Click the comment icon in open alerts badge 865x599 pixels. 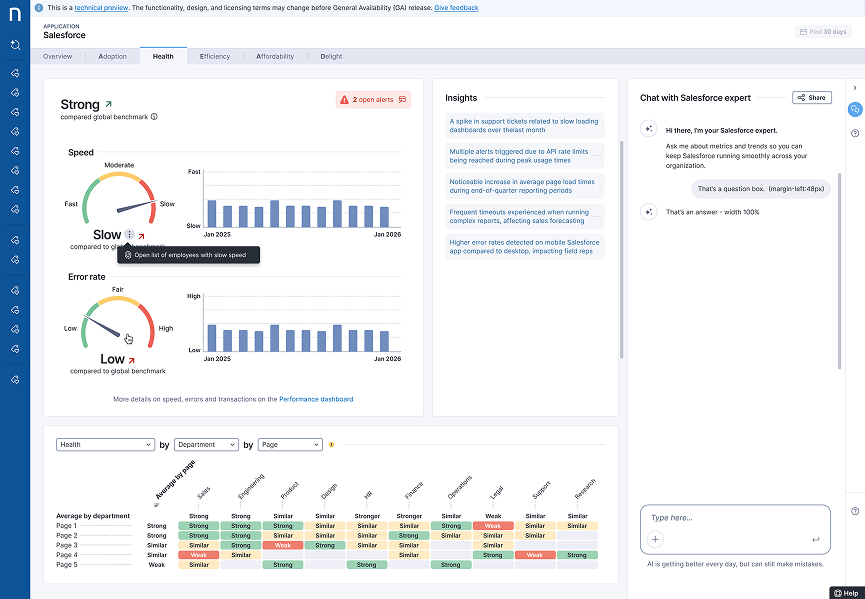pos(402,100)
